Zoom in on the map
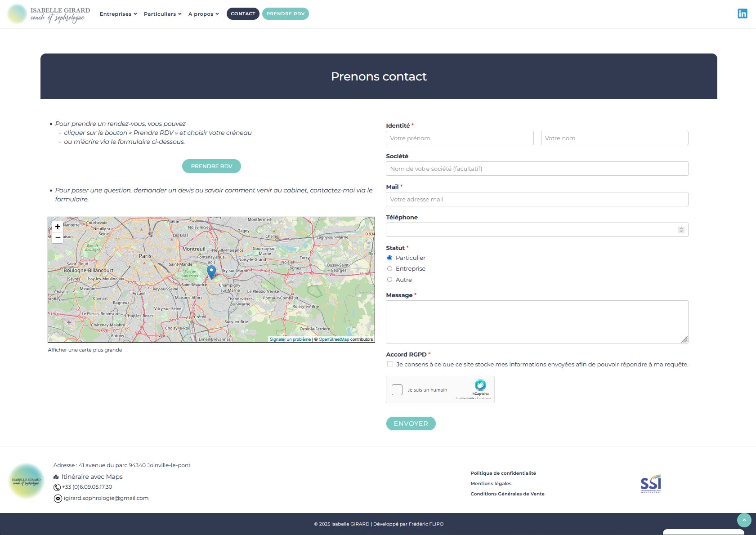 58,227
